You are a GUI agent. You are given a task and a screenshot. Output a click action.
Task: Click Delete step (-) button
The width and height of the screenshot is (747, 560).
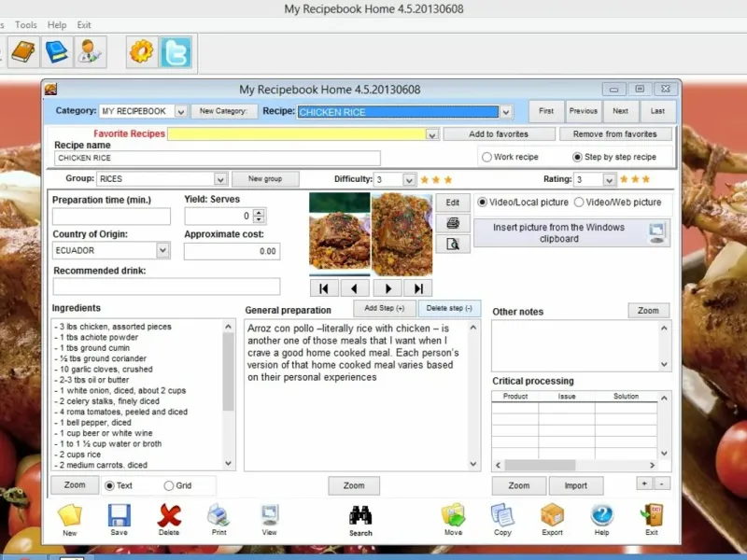click(449, 308)
